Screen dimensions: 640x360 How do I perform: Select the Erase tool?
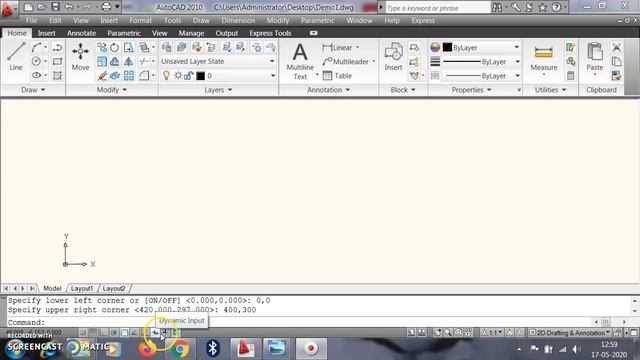(102, 76)
